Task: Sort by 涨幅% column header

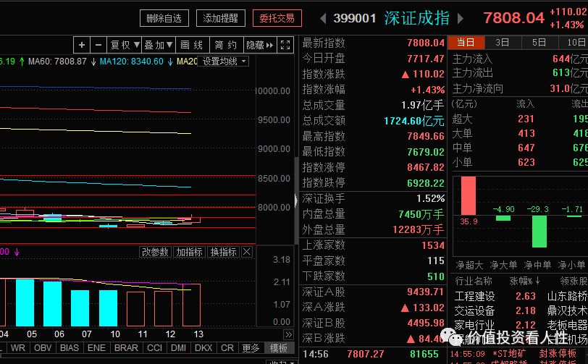Action: pyautogui.click(x=524, y=281)
